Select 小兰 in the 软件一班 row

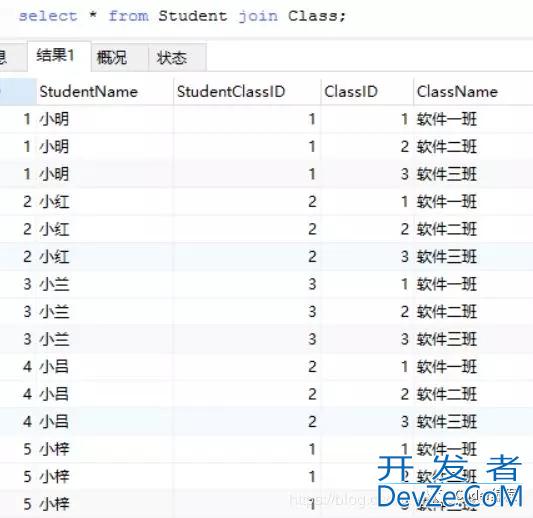coord(54,284)
